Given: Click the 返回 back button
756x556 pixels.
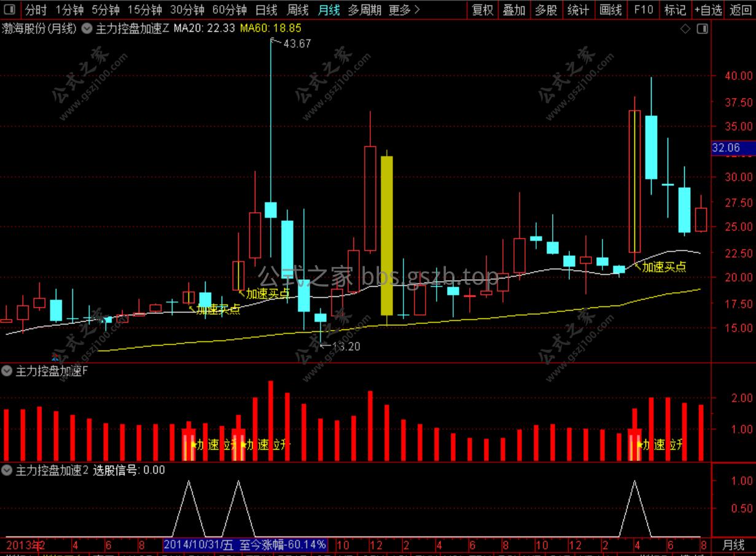Looking at the screenshot, I should [740, 10].
